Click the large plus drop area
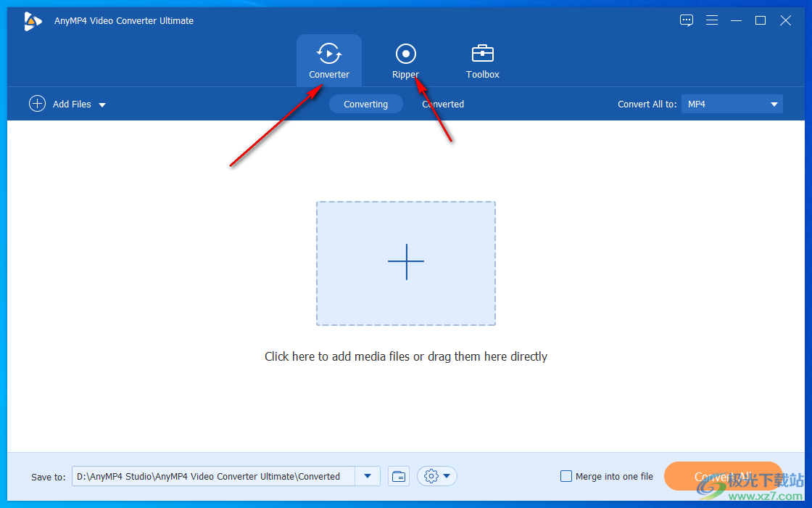Viewport: 812px width, 508px height. tap(406, 263)
